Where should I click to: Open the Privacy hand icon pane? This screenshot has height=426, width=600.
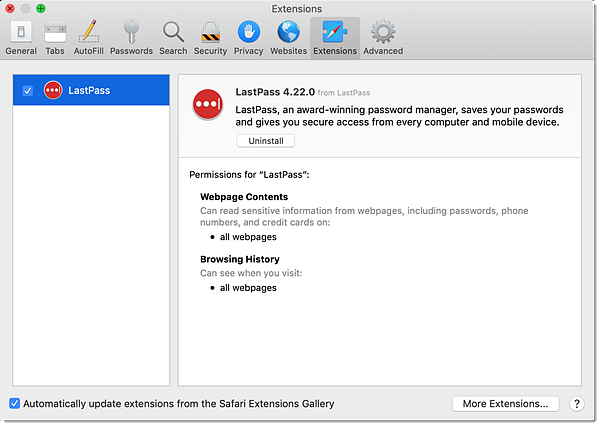pyautogui.click(x=248, y=38)
